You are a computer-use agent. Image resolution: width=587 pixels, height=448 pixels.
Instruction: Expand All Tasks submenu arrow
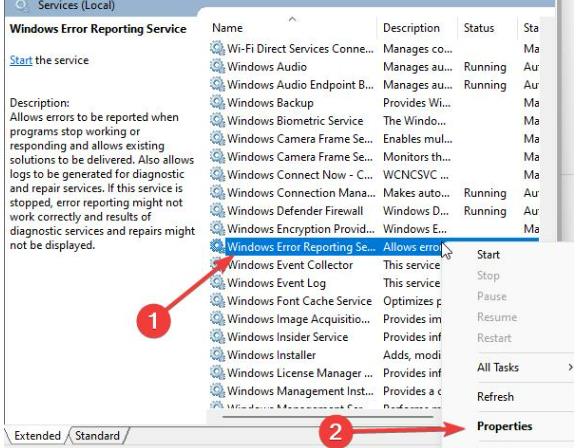coord(570,368)
